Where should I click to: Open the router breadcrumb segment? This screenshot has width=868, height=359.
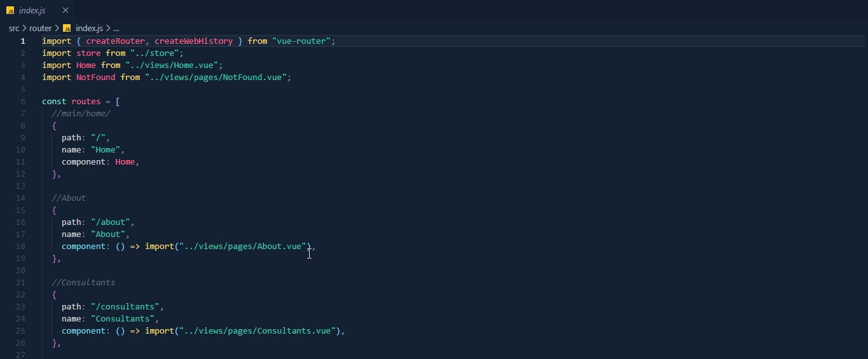click(x=40, y=28)
